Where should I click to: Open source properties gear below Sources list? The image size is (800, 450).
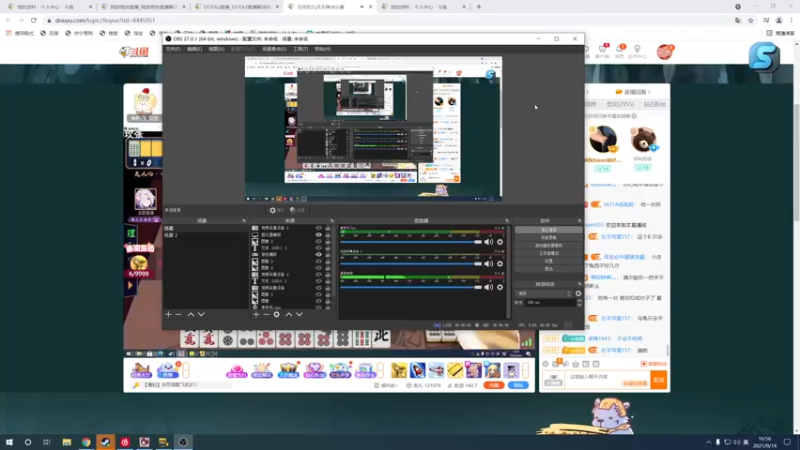click(x=277, y=314)
